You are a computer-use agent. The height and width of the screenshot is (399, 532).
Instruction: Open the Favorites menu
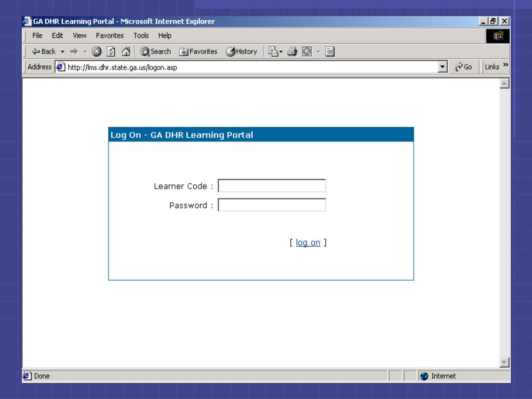point(110,36)
